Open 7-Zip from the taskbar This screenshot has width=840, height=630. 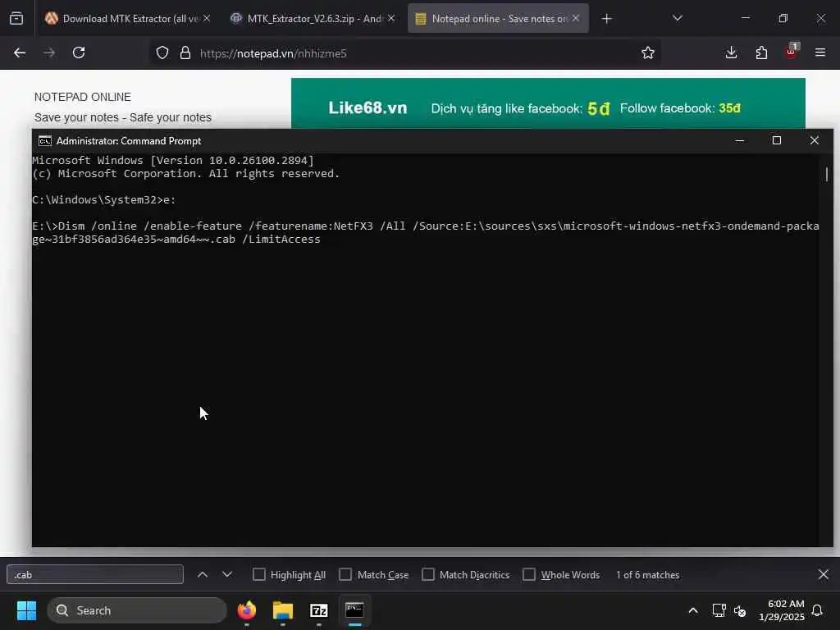319,610
